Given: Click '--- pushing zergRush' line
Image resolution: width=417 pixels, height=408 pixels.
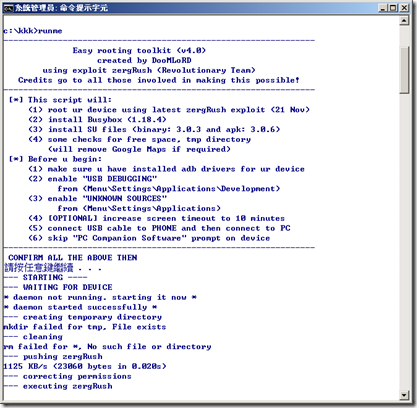Looking at the screenshot, I should [x=53, y=357].
